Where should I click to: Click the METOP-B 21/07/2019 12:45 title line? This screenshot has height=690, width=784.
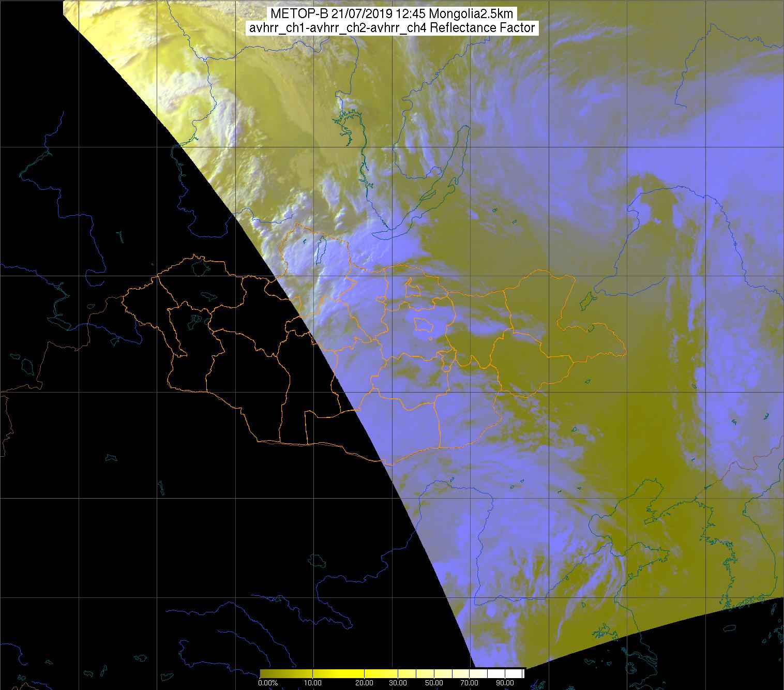click(x=392, y=14)
